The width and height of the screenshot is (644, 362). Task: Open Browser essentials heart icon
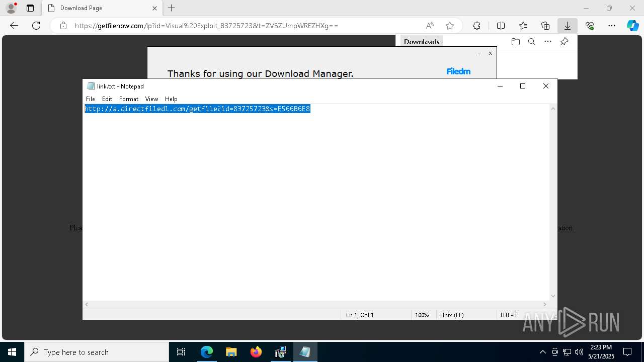(x=590, y=26)
